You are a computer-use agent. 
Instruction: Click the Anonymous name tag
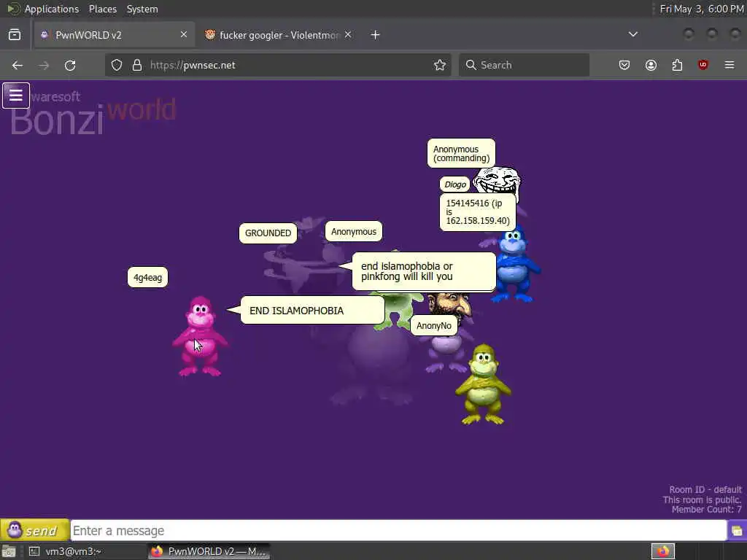354,232
